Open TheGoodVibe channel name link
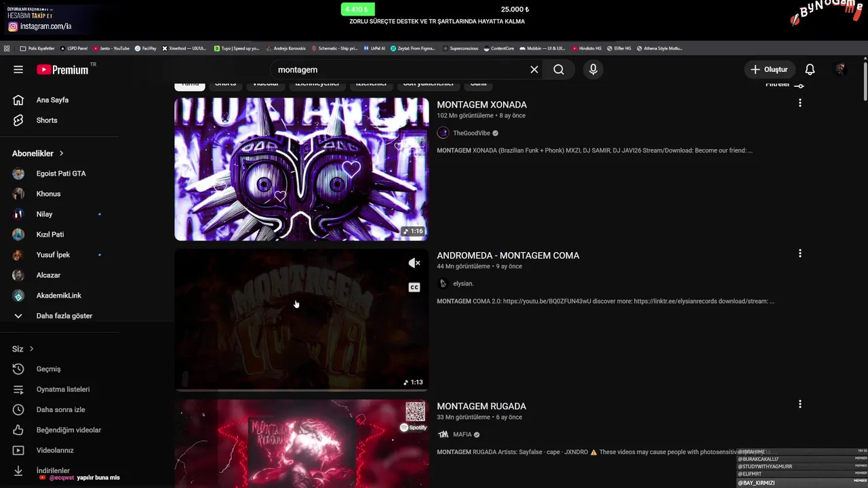The height and width of the screenshot is (488, 868). tap(471, 134)
